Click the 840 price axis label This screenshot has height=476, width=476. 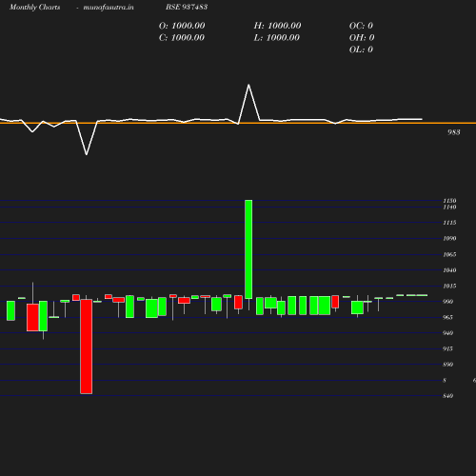pyautogui.click(x=448, y=396)
